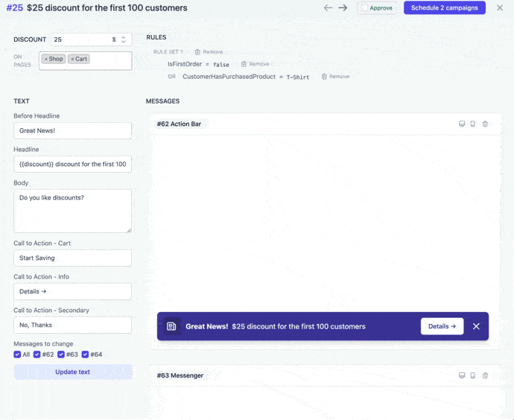This screenshot has width=514, height=420.
Task: Open the On Pages selector field
Action: [85, 60]
